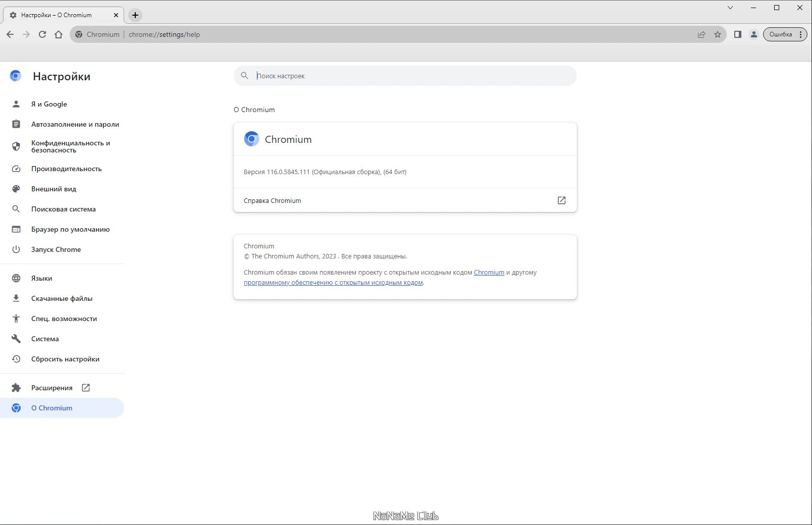
Task: Open Система via the wrench icon
Action: click(x=16, y=339)
